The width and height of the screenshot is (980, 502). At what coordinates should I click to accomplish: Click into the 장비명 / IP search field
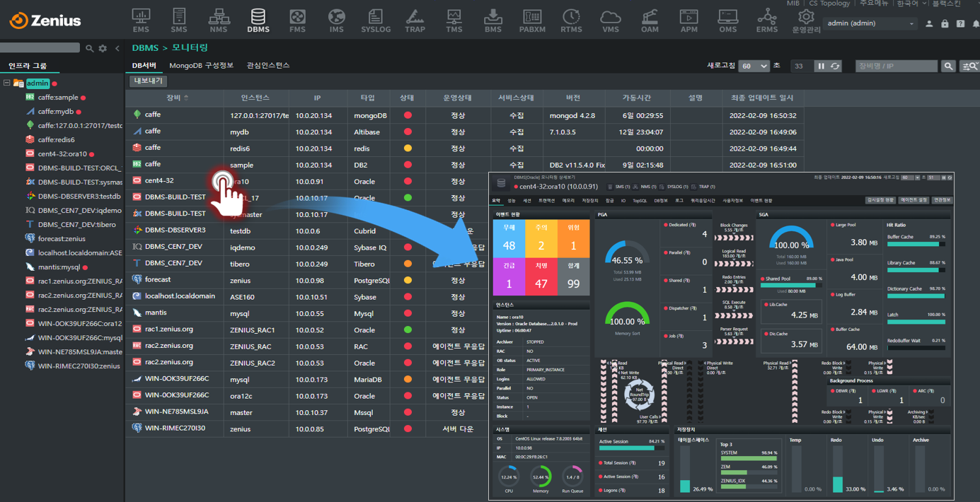897,66
